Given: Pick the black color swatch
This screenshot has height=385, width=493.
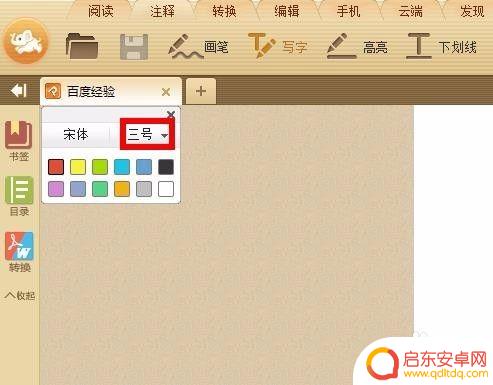Looking at the screenshot, I should pos(166,167).
